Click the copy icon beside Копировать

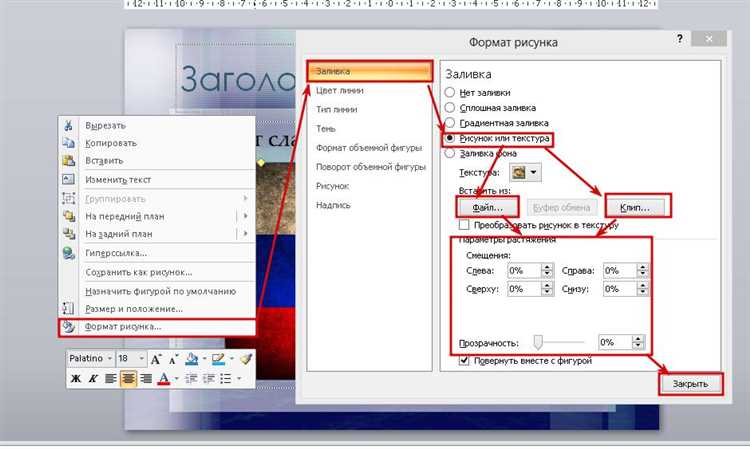click(68, 142)
